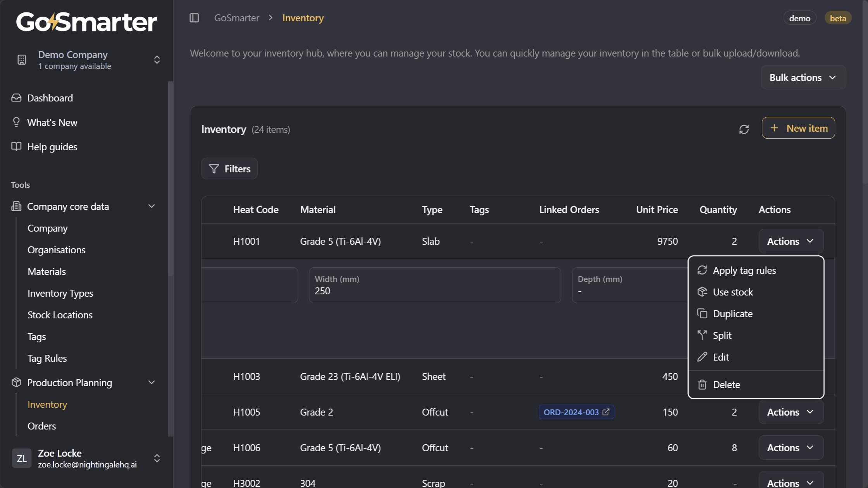
Task: Open the Actions dropdown for H1006
Action: coord(791,447)
